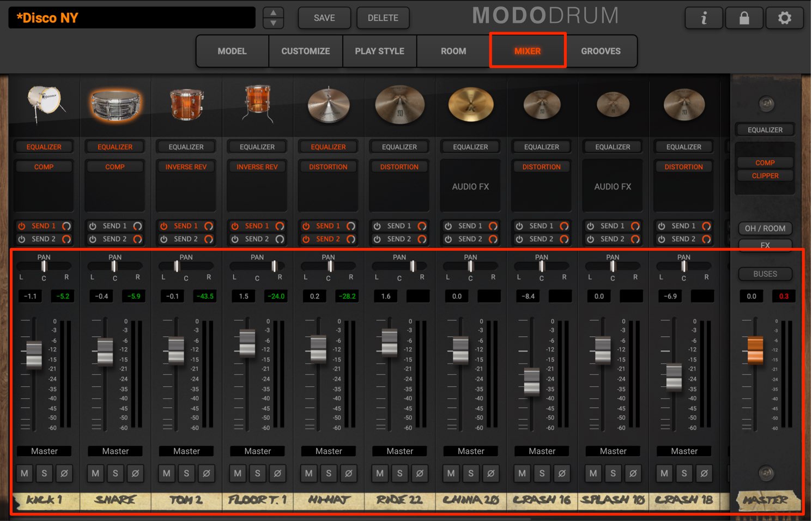Mute the Ride 22 channel
The image size is (812, 521).
[x=380, y=473]
